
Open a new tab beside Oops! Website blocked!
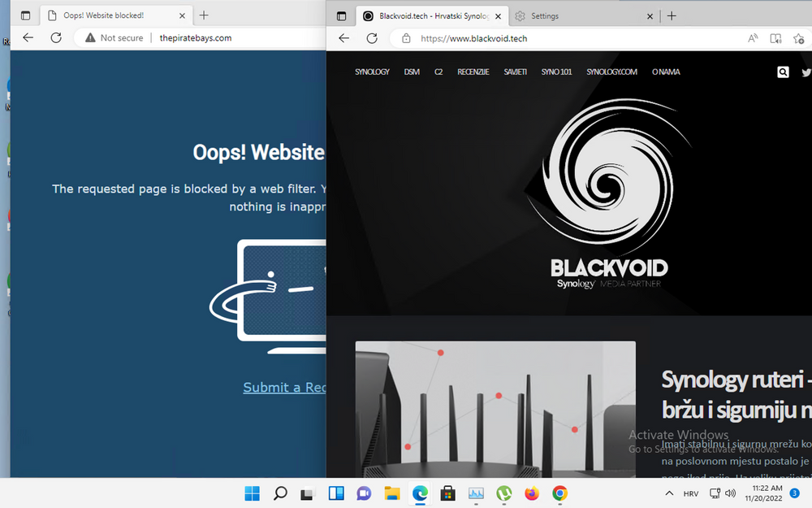click(x=204, y=15)
